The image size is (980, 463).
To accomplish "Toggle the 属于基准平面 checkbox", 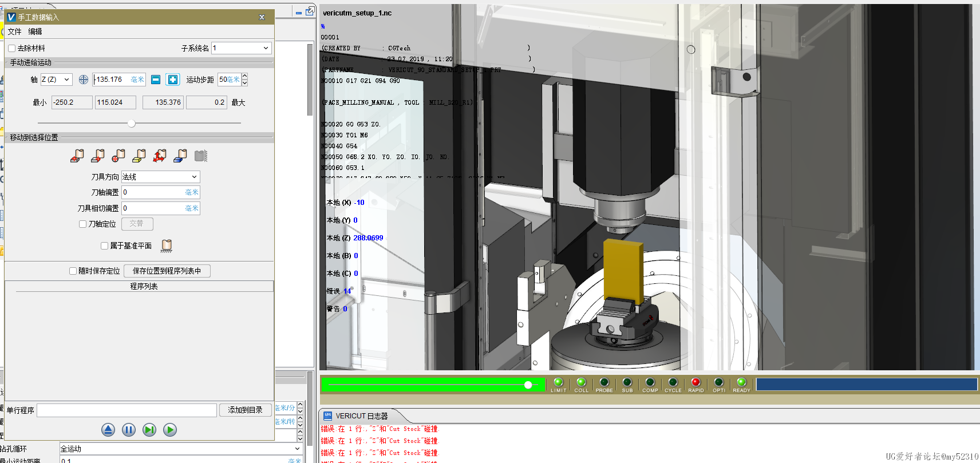I will click(x=104, y=246).
